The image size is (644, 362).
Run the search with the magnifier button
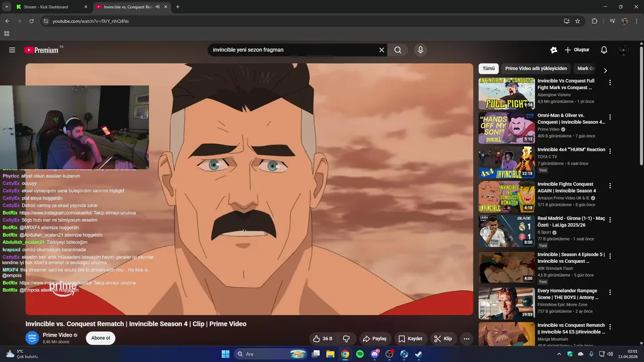[x=397, y=50]
